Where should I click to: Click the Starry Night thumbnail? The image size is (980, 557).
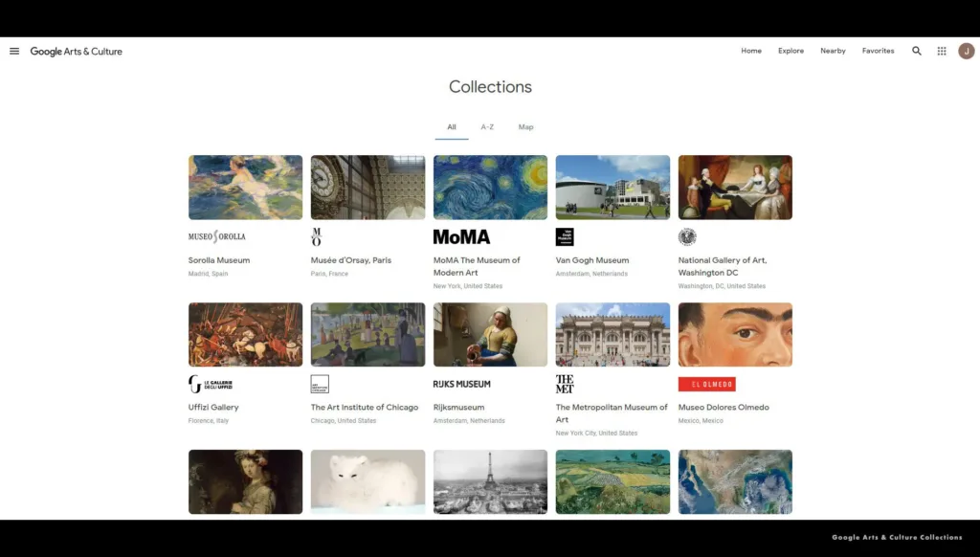click(x=490, y=188)
